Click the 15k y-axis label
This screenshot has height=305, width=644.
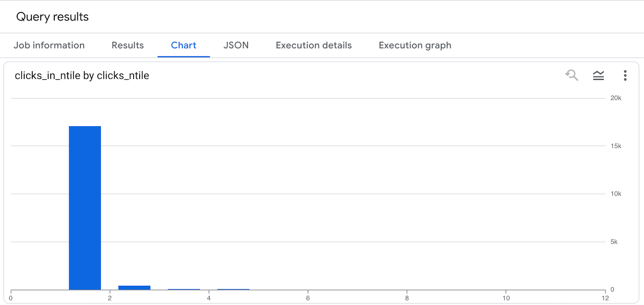coord(616,146)
